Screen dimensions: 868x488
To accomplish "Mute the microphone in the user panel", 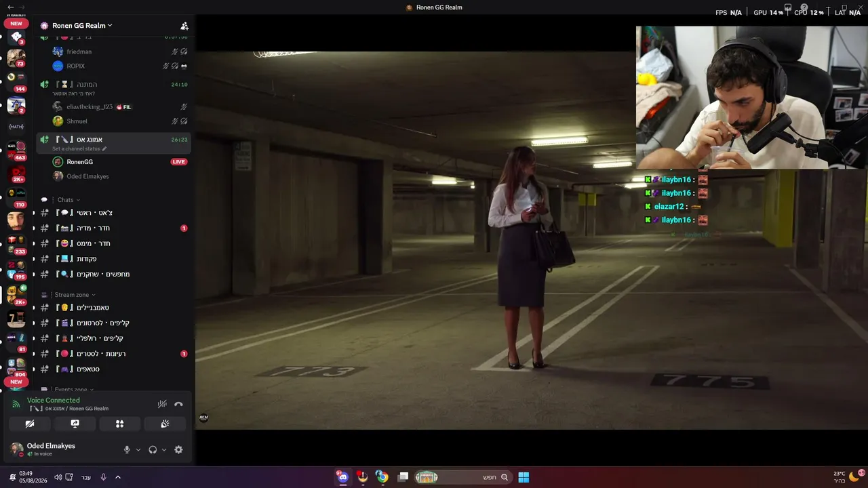I will [127, 449].
